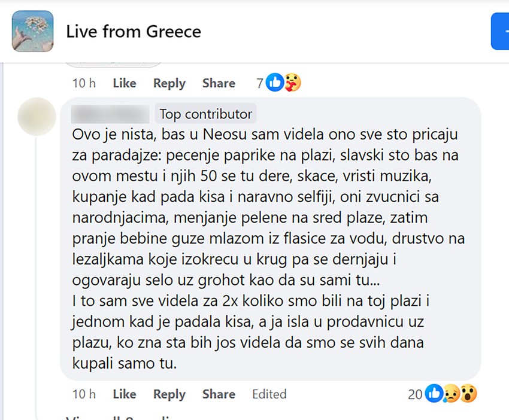Click the thumbs-up reaction under the edited comment

[x=433, y=394]
